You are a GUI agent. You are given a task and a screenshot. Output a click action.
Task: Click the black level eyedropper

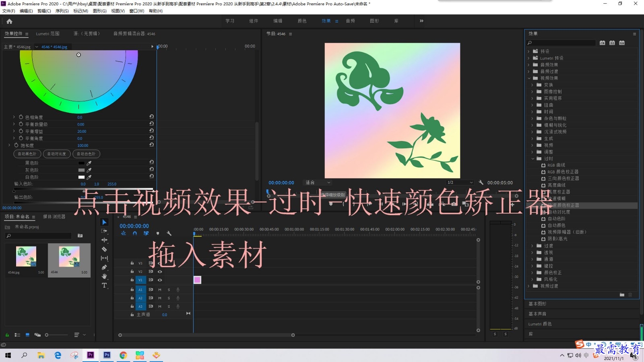tap(89, 163)
